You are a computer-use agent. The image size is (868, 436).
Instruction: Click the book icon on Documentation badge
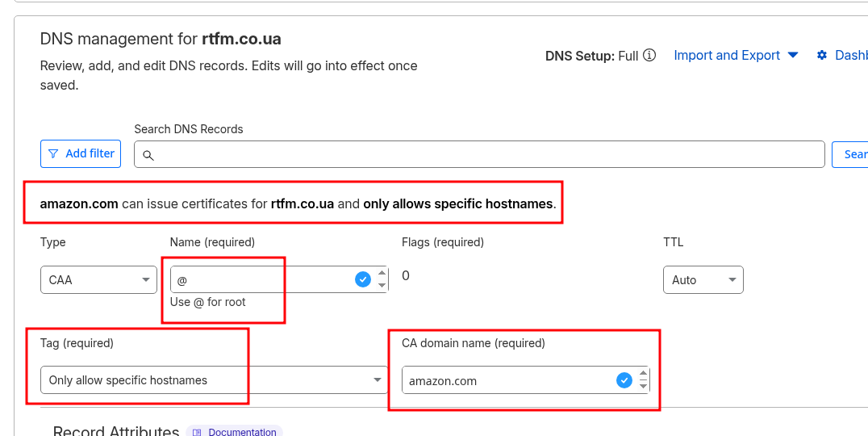point(198,432)
